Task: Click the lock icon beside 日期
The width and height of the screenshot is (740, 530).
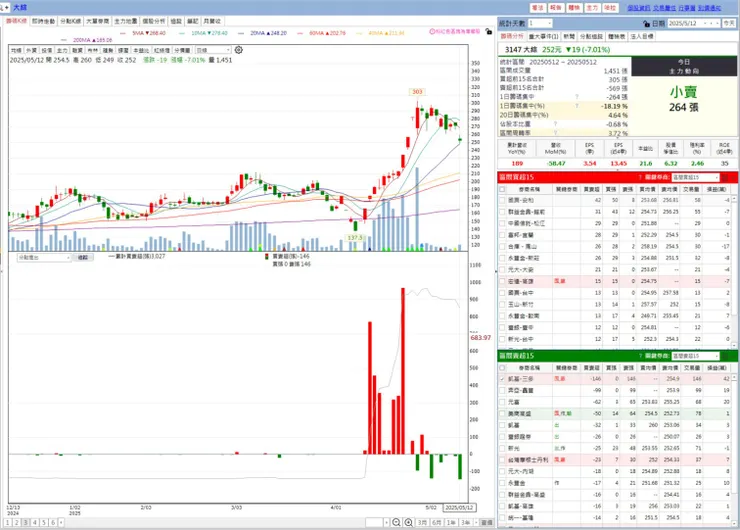Action: (x=647, y=23)
